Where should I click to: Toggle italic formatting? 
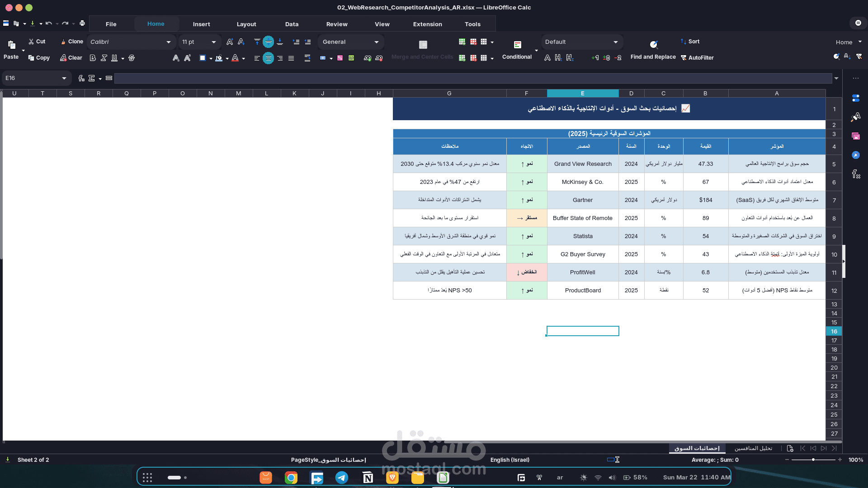pyautogui.click(x=104, y=58)
